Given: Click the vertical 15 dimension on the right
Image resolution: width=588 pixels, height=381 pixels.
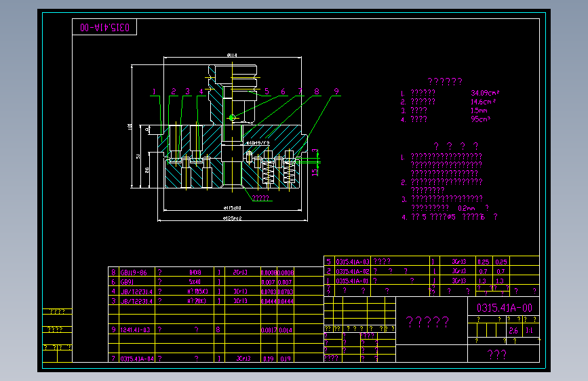Looking at the screenshot, I should pyautogui.click(x=315, y=172).
